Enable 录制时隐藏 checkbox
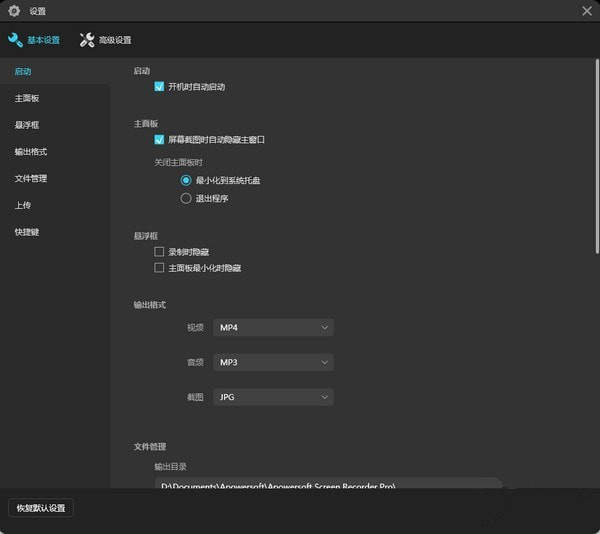Viewport: 600px width, 534px height. pos(159,252)
